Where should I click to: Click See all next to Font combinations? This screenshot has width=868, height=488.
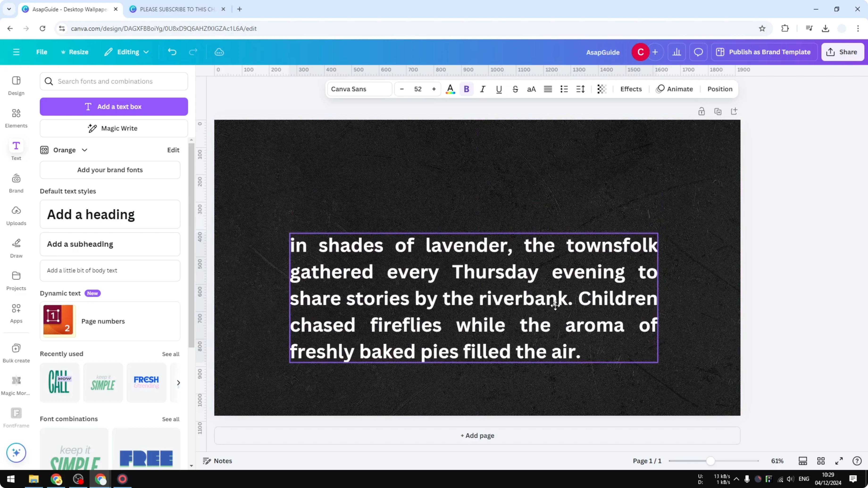[171, 419]
